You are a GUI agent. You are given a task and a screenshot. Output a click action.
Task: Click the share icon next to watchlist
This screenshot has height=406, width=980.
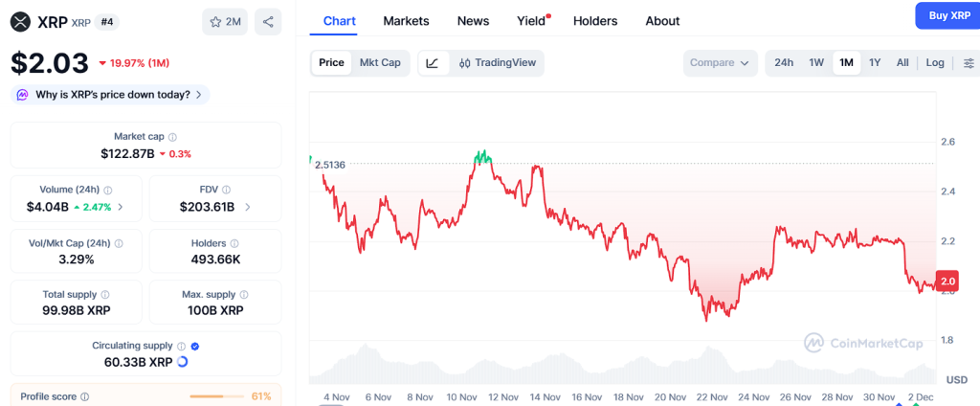pos(269,21)
